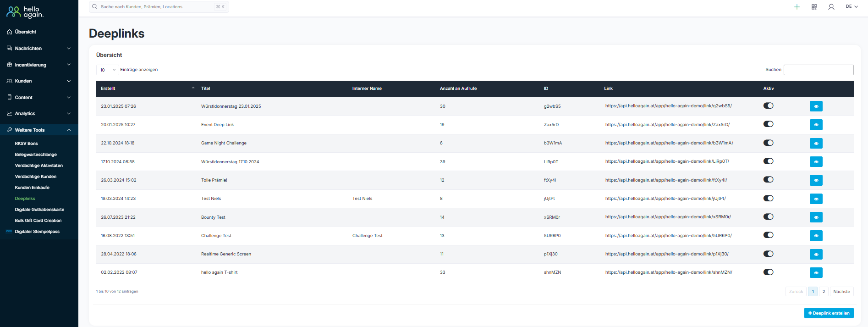The image size is (868, 327).
Task: Click the Content clipboard icon
Action: point(9,97)
